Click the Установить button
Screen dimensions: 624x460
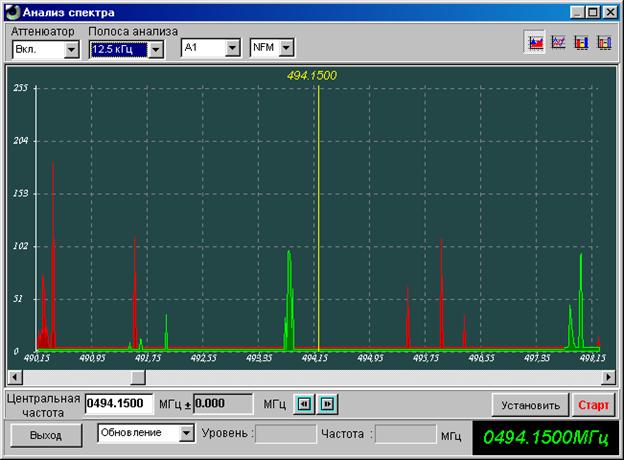530,405
